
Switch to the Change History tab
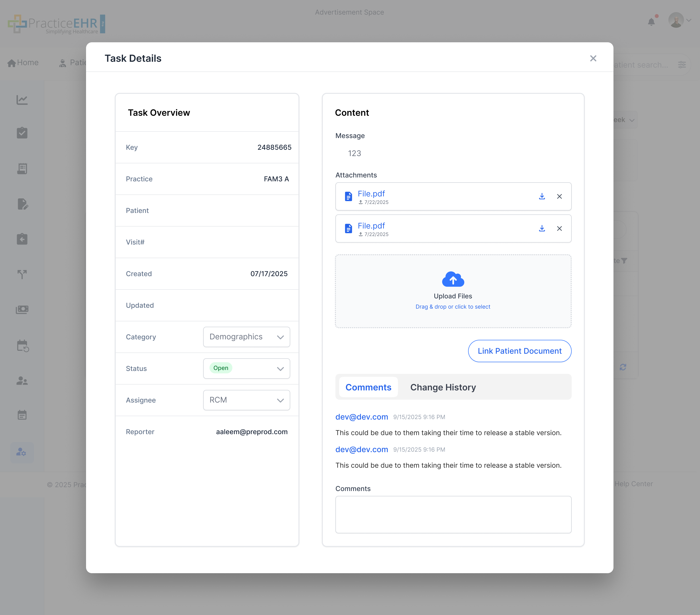tap(443, 387)
